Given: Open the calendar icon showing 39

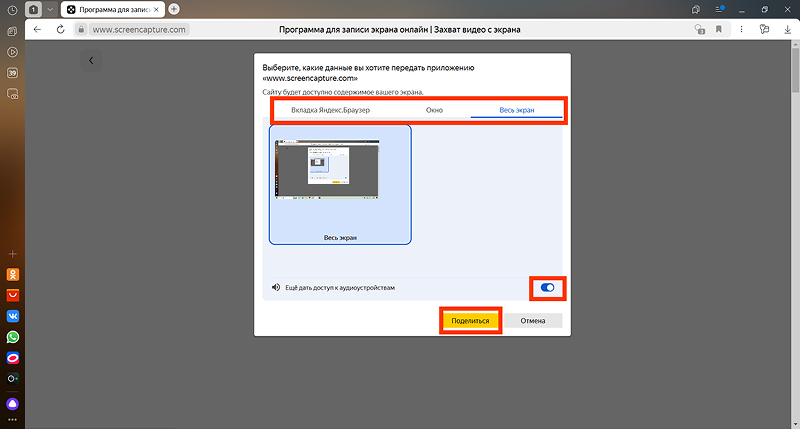Looking at the screenshot, I should point(12,73).
